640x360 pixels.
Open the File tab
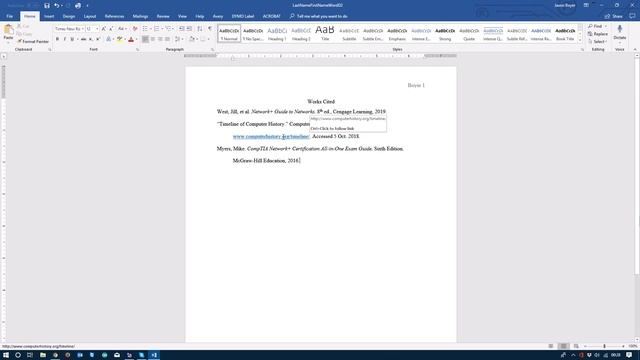pos(10,16)
